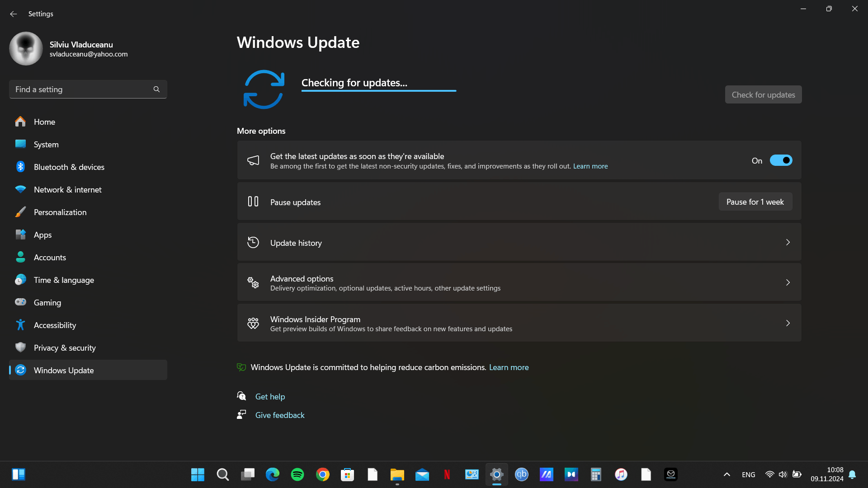Click the search magnifier in Find a setting
The width and height of the screenshot is (868, 488).
click(x=156, y=89)
